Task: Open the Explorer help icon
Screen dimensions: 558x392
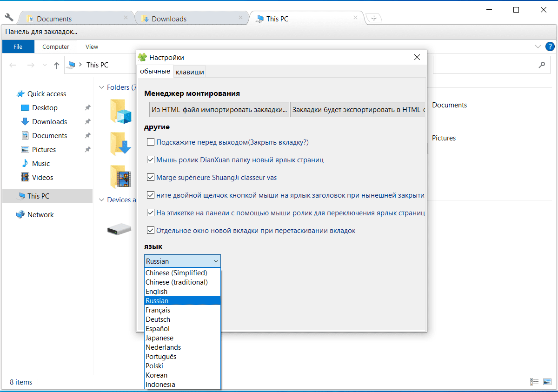Action: [x=550, y=47]
